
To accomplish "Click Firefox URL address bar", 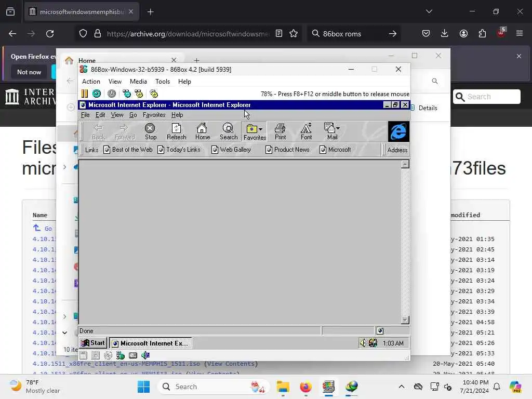I will pos(188,34).
